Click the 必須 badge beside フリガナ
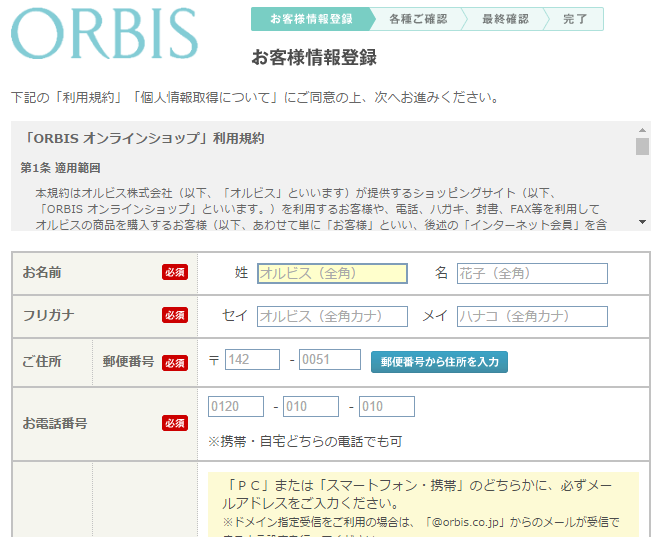The image size is (665, 537). 175,315
